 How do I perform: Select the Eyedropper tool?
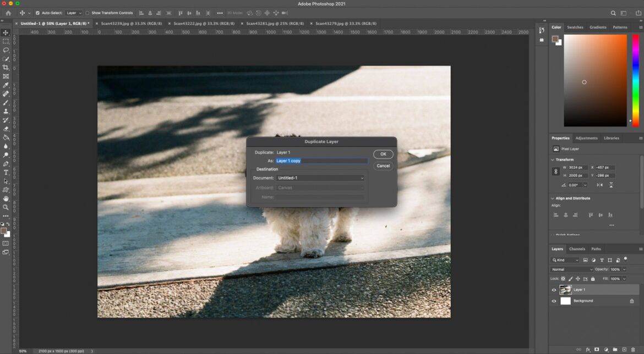(6, 85)
